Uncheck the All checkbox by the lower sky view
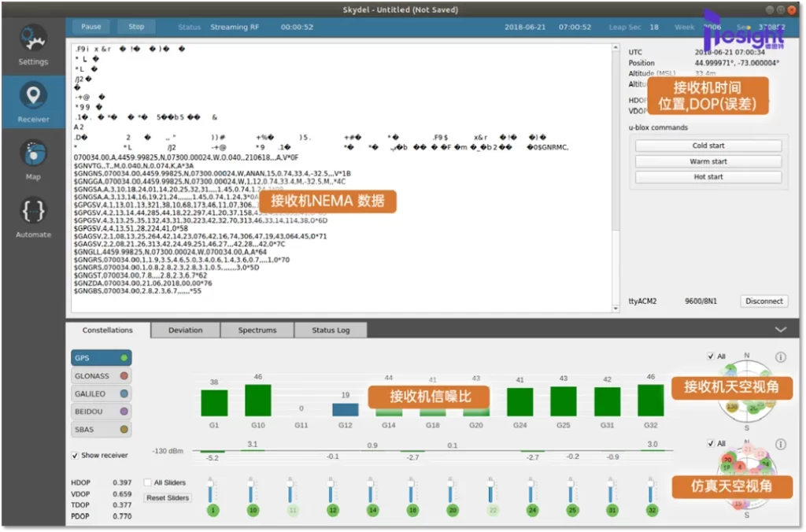Viewport: 806px width, 532px height. point(711,444)
